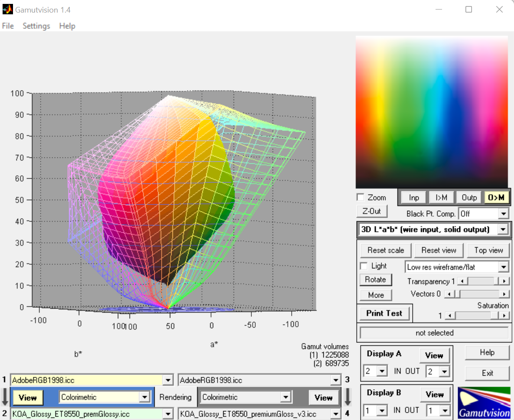Open the Settings menu
This screenshot has height=420, width=514.
36,26
